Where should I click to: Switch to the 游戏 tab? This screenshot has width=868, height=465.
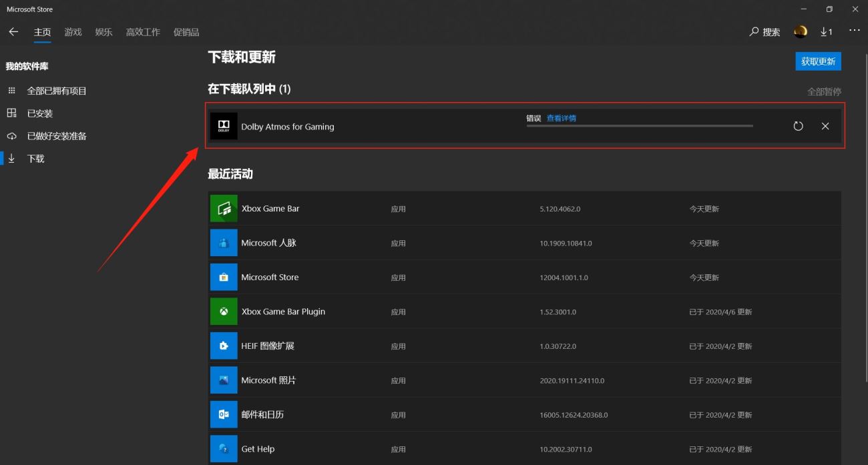pos(73,32)
